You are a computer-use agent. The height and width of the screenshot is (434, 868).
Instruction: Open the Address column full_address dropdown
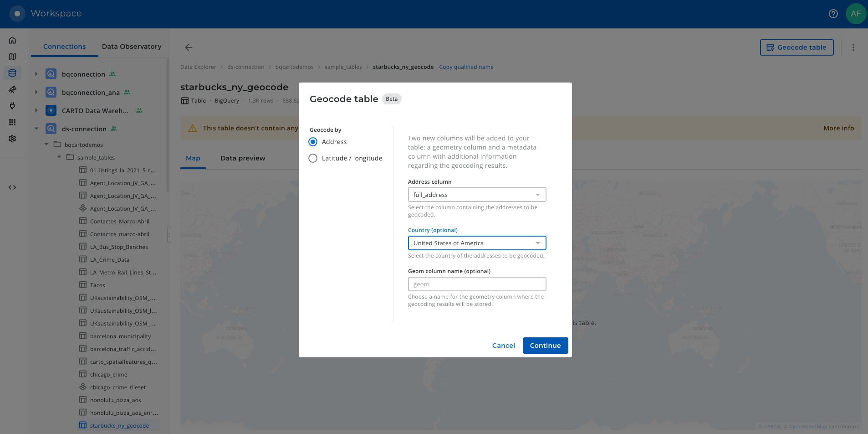477,195
